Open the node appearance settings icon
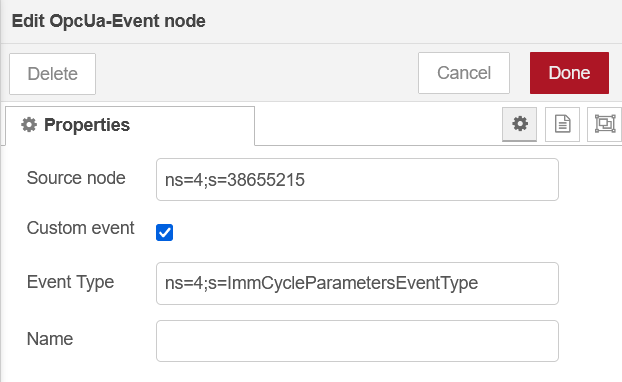The height and width of the screenshot is (382, 622). pos(605,124)
